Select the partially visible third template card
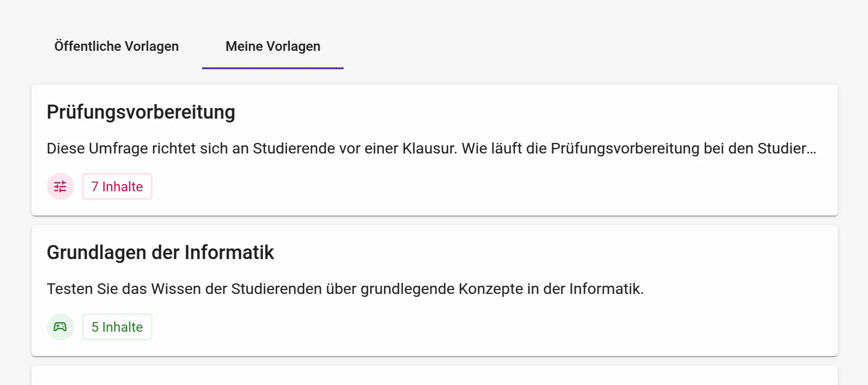 point(434,376)
